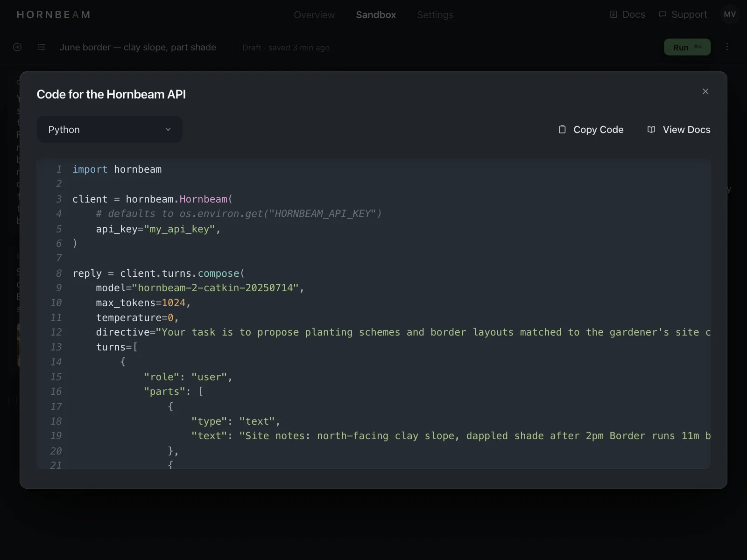
Task: Click the model="hornbeam-2-catkin-20250714" line
Action: click(200, 288)
